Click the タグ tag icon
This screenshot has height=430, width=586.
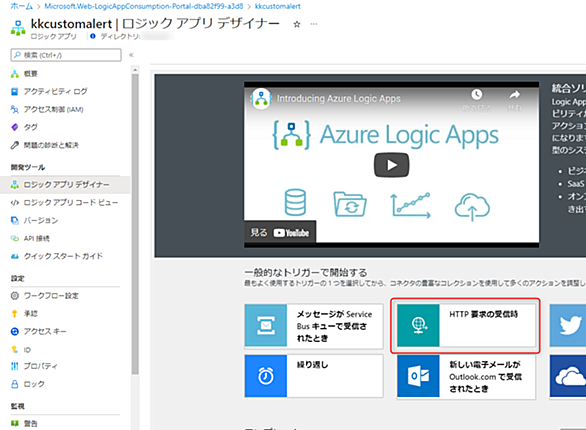pyautogui.click(x=15, y=127)
